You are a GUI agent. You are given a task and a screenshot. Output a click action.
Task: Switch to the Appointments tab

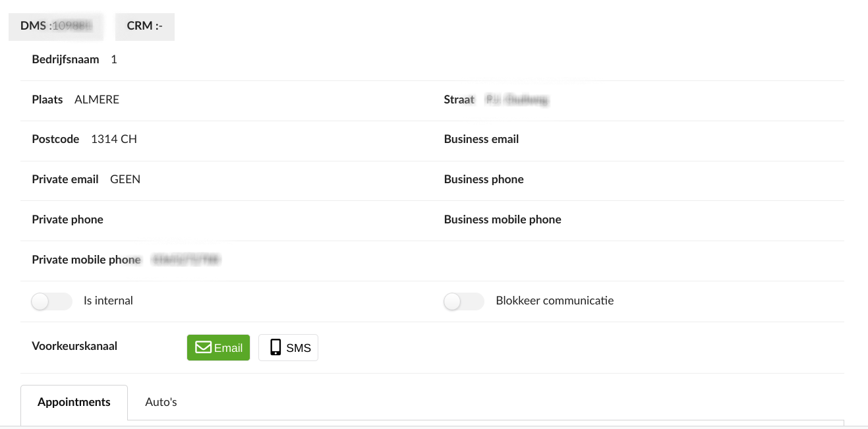(74, 402)
